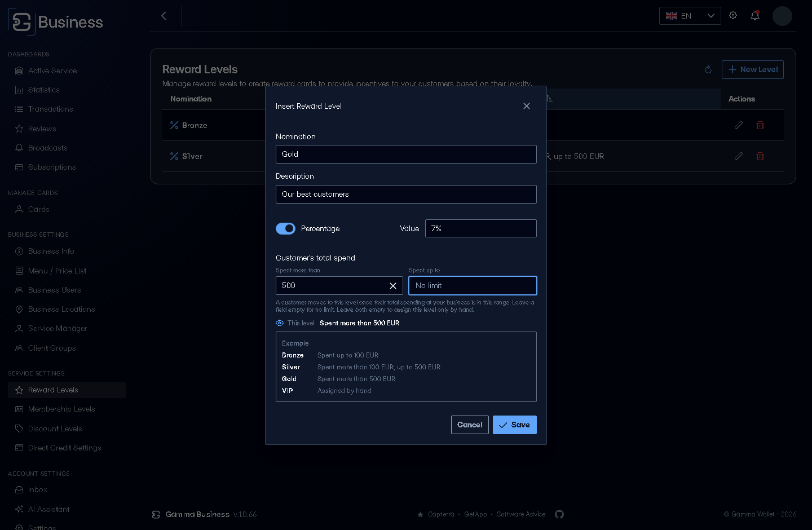Click the delete trash icon for Silver row
812x530 pixels.
[x=760, y=156]
